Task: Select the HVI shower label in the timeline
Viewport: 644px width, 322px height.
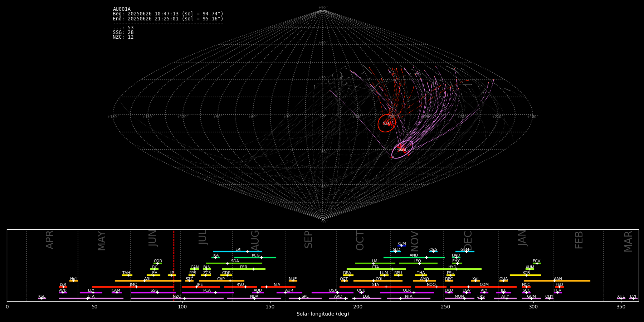Action: point(73,279)
